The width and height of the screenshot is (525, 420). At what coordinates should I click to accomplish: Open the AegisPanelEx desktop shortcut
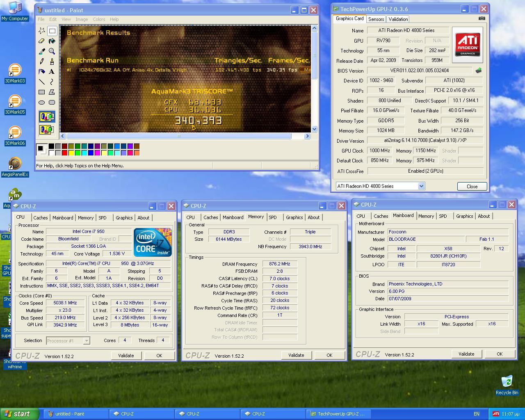(x=15, y=167)
